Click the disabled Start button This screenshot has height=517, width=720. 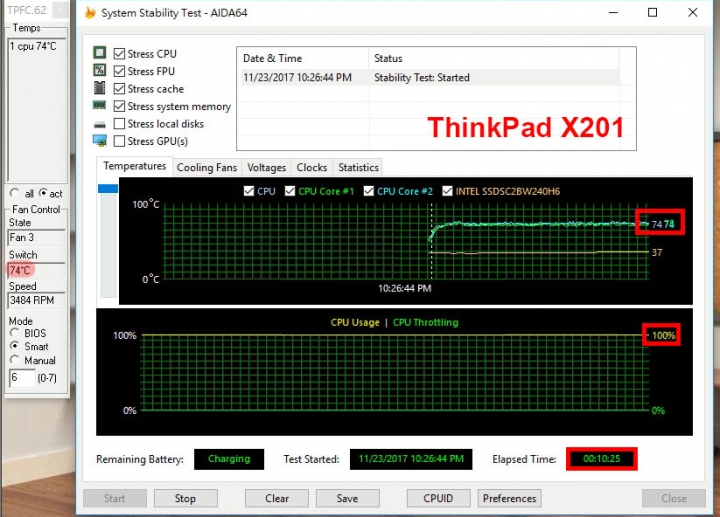coord(115,498)
